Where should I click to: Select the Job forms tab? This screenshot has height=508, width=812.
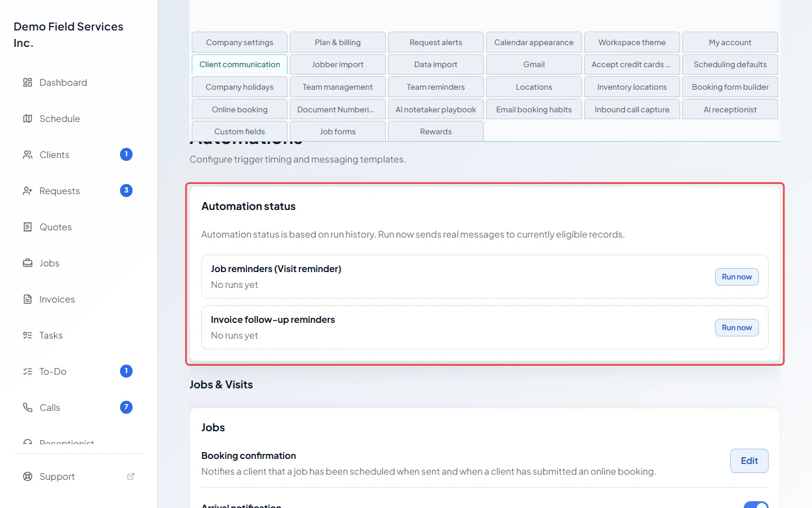click(x=338, y=132)
